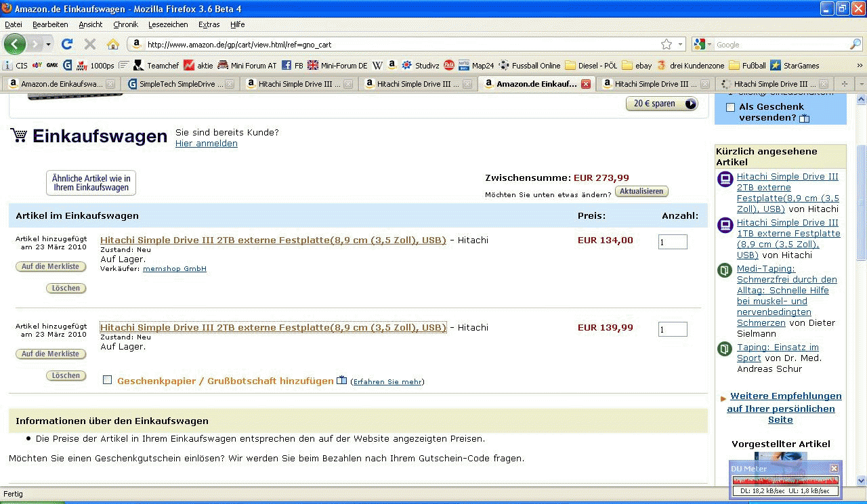The image size is (867, 504).
Task: Tick the Als Geschenk versenden checkbox
Action: click(x=730, y=107)
